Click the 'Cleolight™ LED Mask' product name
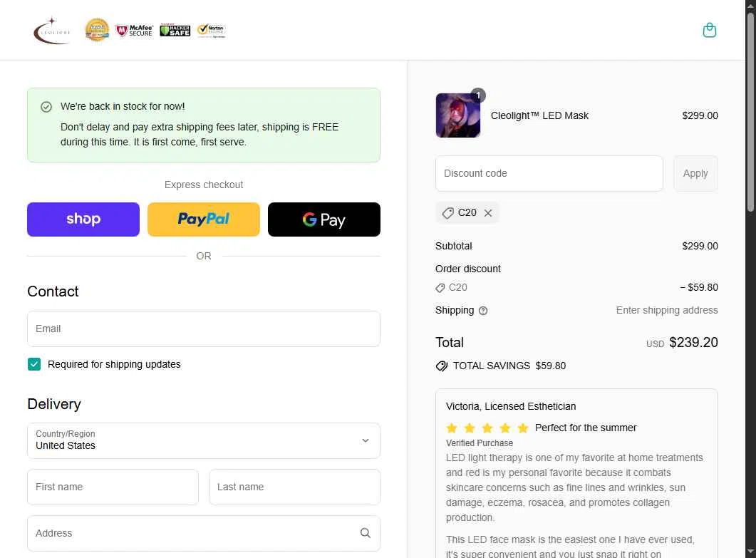The width and height of the screenshot is (756, 558). click(539, 115)
